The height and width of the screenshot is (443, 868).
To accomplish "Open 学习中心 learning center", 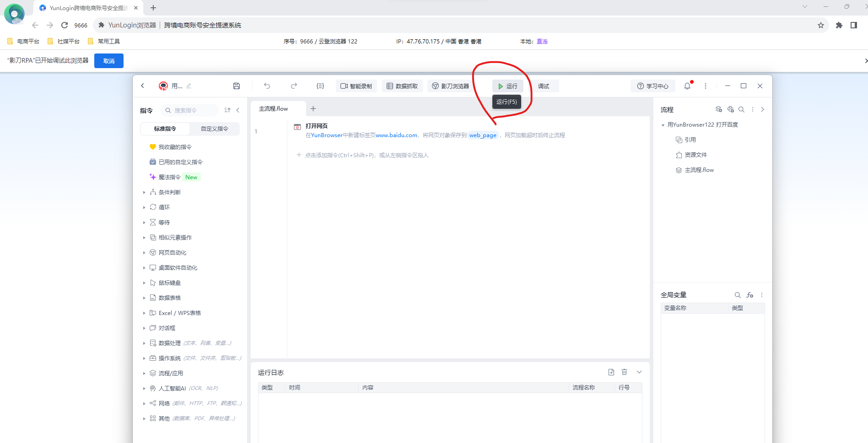I will pyautogui.click(x=653, y=86).
